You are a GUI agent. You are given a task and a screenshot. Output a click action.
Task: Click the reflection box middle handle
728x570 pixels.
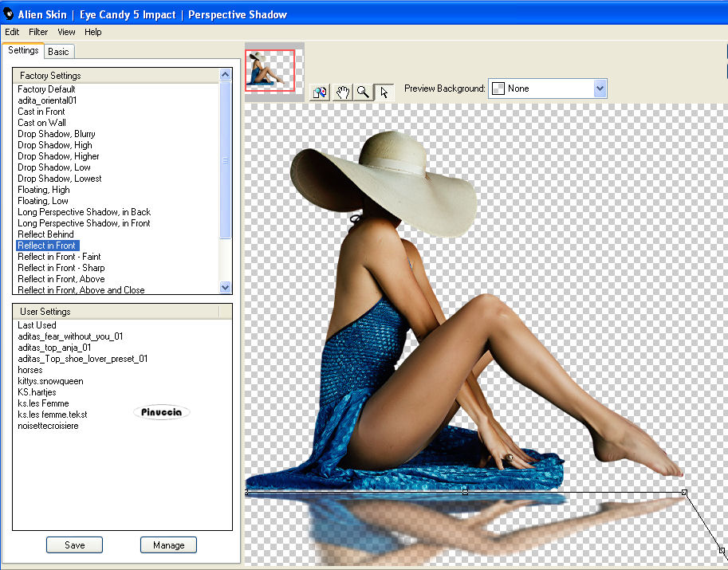pyautogui.click(x=465, y=492)
